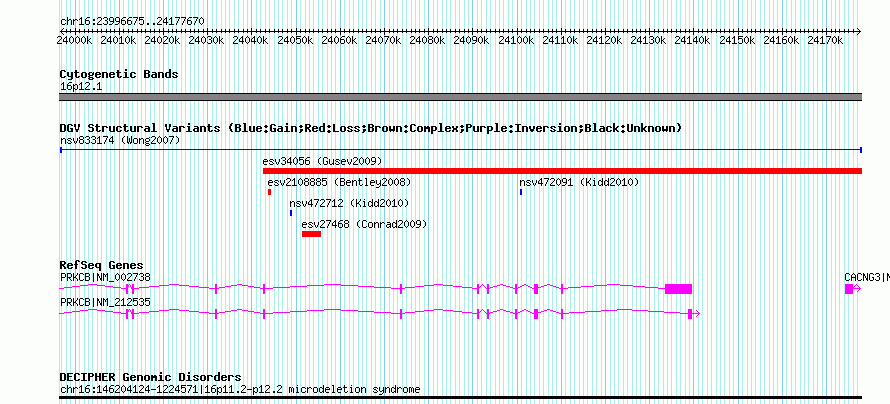The width and height of the screenshot is (890, 404).
Task: Open the Cytogenetic Bands track title
Action: [x=119, y=74]
